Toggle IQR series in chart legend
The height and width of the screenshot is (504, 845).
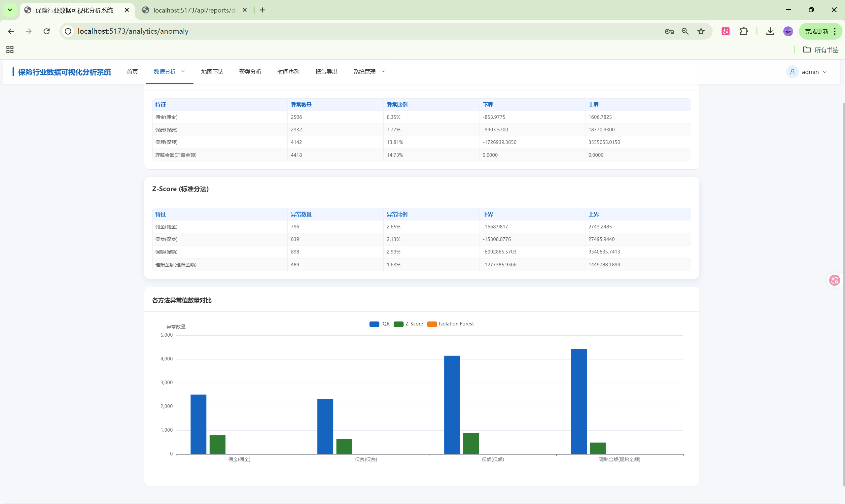coord(379,324)
